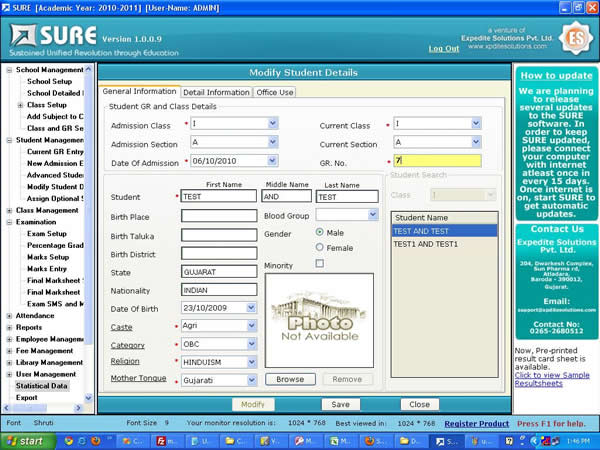Viewport: 600px width, 450px height.
Task: Open the Admission Class dropdown
Action: pos(272,123)
